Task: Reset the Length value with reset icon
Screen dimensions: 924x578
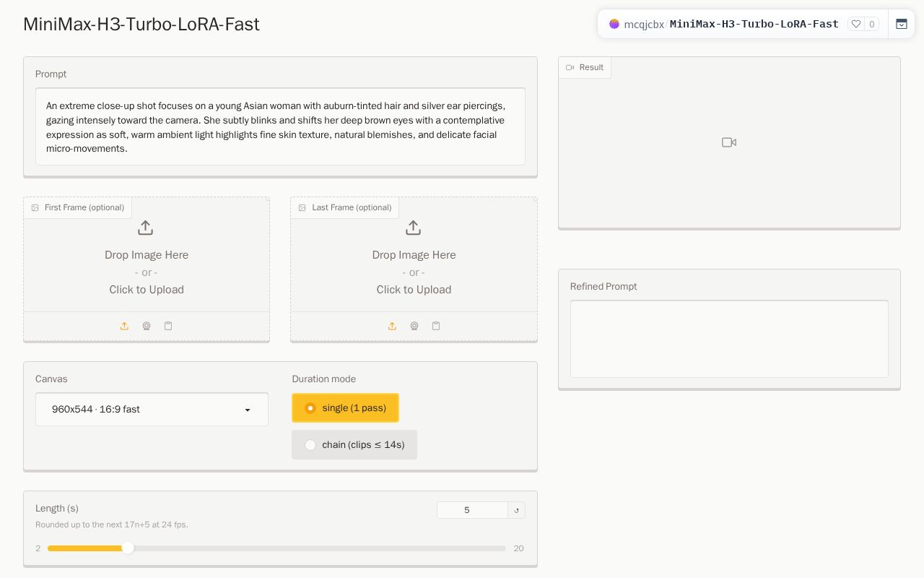Action: (x=517, y=510)
